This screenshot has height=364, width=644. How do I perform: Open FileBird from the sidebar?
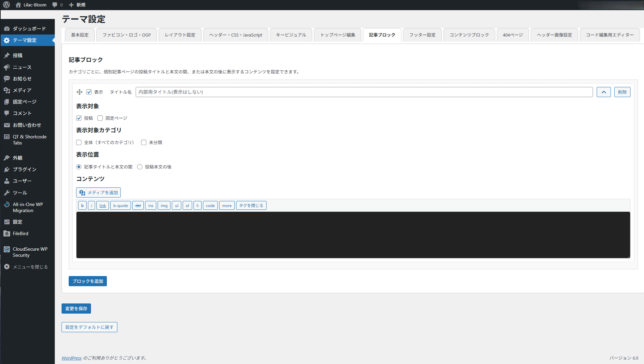coord(20,233)
